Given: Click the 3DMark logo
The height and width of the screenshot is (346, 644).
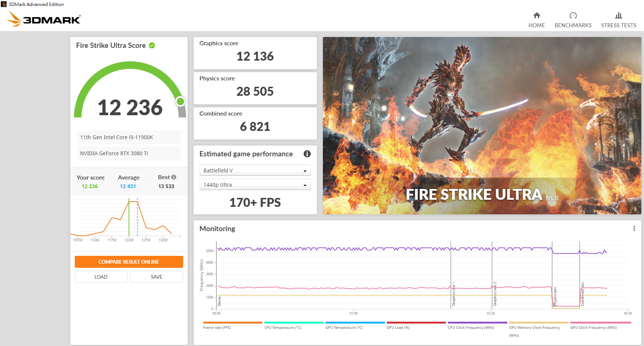Looking at the screenshot, I should click(x=44, y=19).
